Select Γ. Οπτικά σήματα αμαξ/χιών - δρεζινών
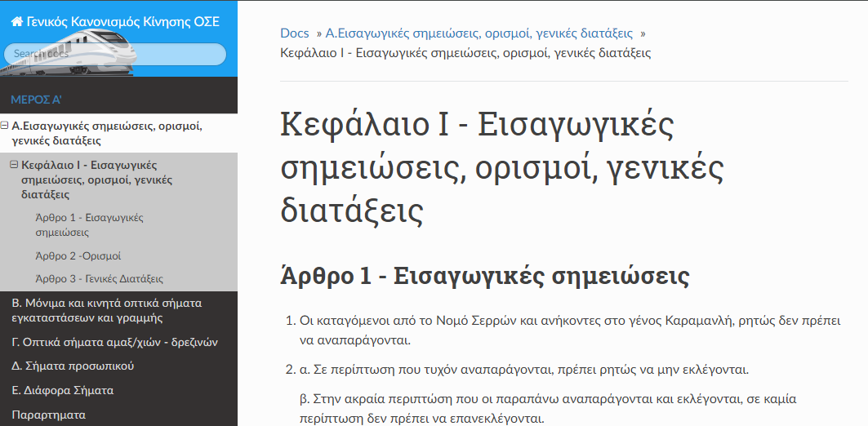The width and height of the screenshot is (868, 426). 114,341
